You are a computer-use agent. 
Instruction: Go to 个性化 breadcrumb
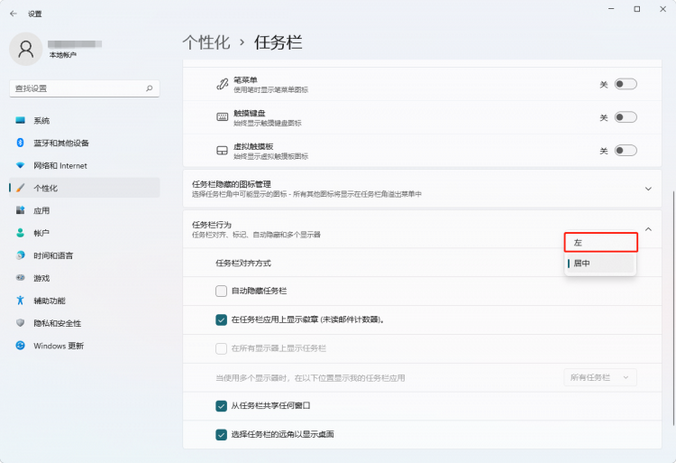click(x=207, y=42)
